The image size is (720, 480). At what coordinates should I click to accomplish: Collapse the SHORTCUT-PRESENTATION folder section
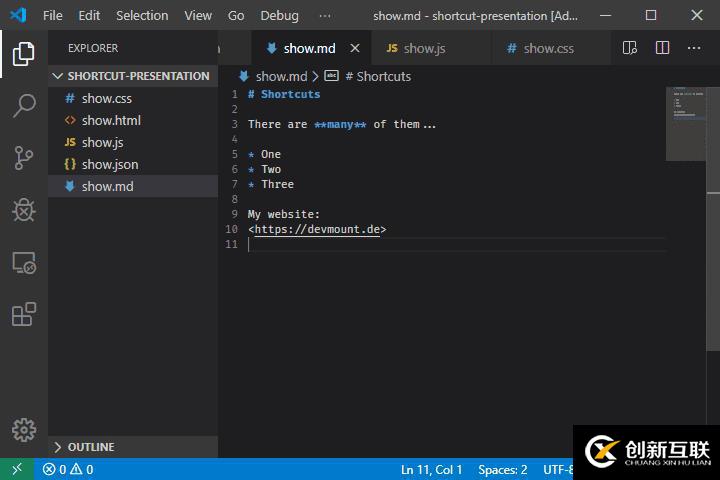(x=133, y=76)
